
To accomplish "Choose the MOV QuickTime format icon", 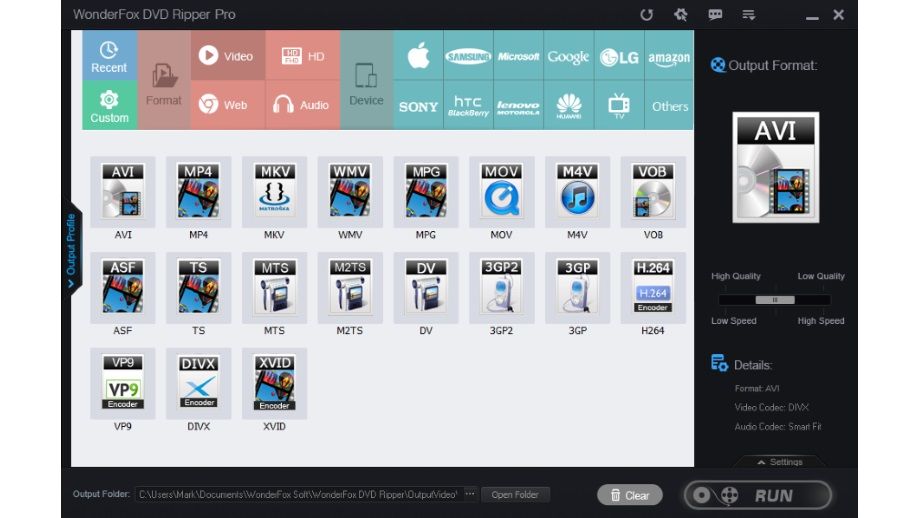I will pos(501,192).
